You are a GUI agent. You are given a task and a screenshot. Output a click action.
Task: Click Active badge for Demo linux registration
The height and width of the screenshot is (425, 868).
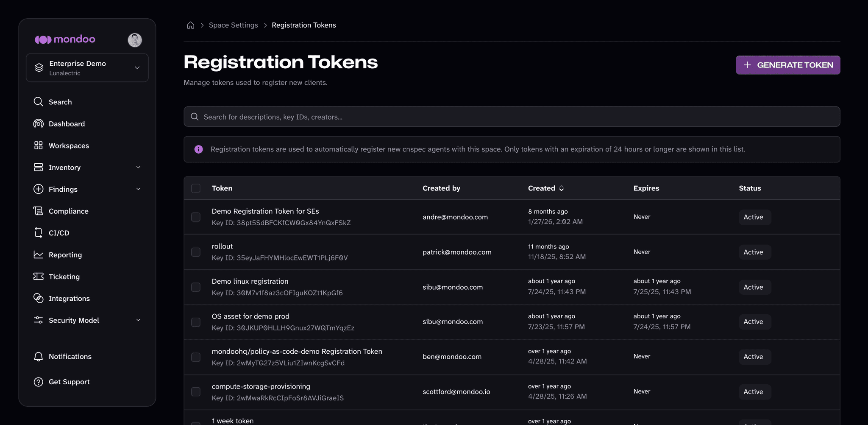tap(755, 287)
